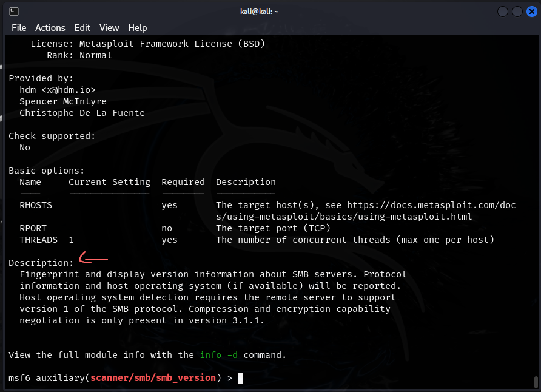The height and width of the screenshot is (392, 541).
Task: Click the 'View the full module info' line
Action: coord(147,355)
